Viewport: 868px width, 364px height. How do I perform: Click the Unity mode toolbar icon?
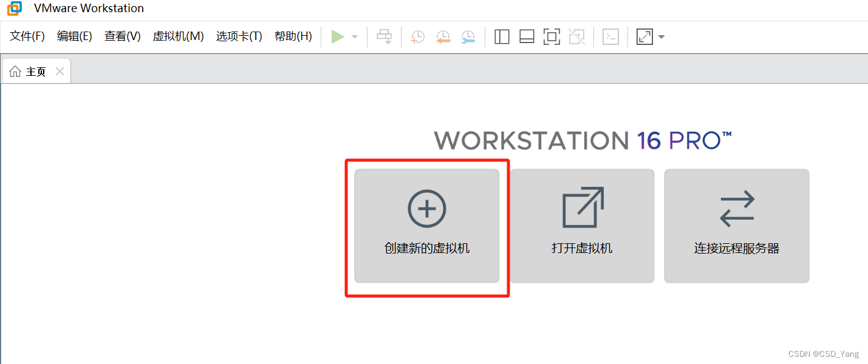click(576, 37)
